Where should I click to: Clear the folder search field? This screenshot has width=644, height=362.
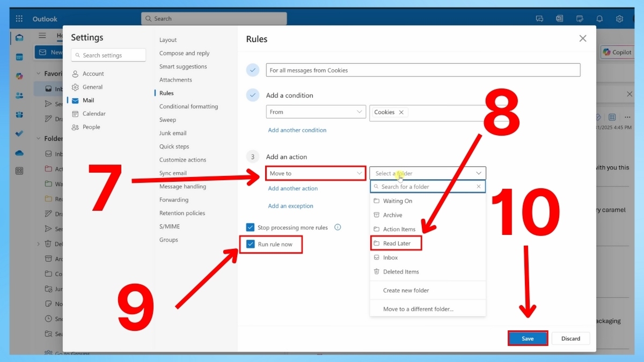point(479,187)
